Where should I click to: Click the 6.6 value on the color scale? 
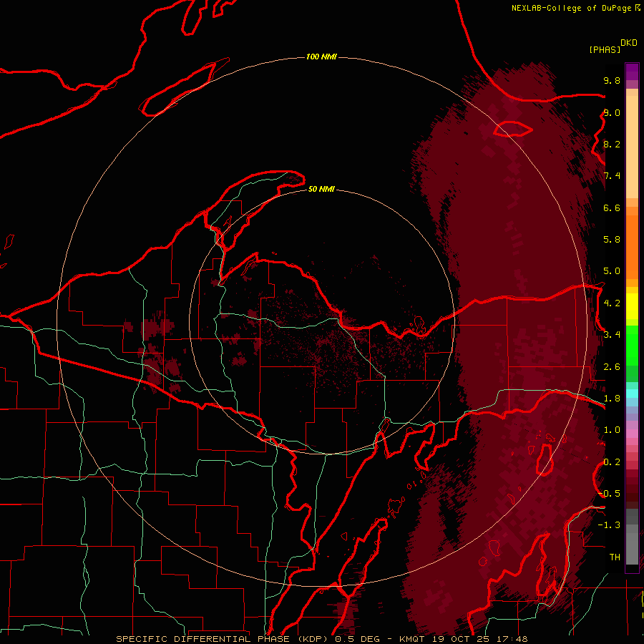click(x=612, y=208)
